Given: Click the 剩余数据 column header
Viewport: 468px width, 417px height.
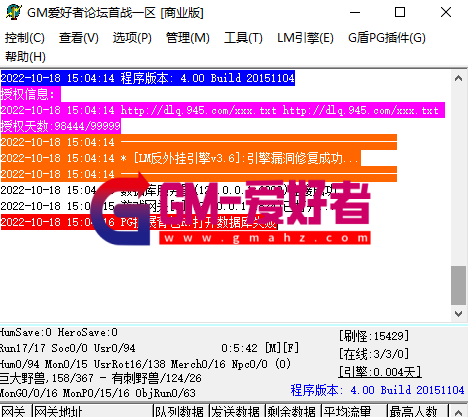Looking at the screenshot, I should [x=293, y=411].
